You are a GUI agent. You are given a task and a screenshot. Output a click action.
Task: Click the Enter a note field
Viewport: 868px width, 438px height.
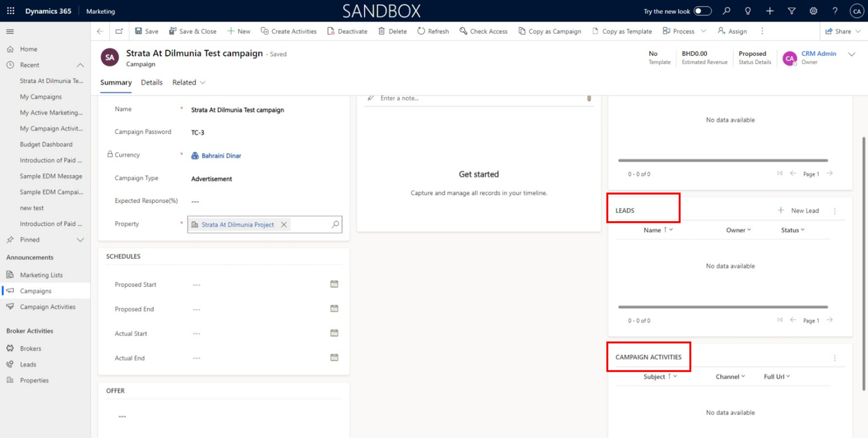point(478,98)
